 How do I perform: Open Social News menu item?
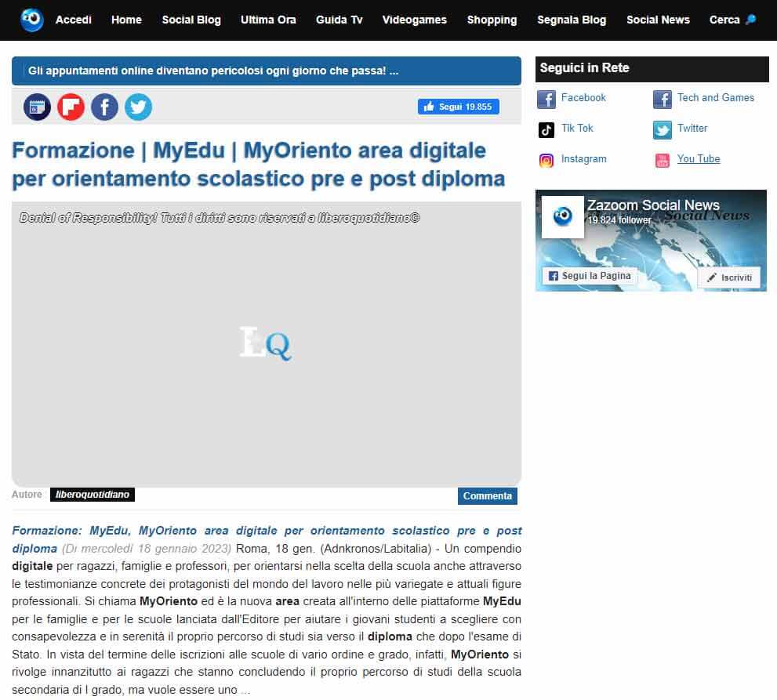(x=658, y=20)
